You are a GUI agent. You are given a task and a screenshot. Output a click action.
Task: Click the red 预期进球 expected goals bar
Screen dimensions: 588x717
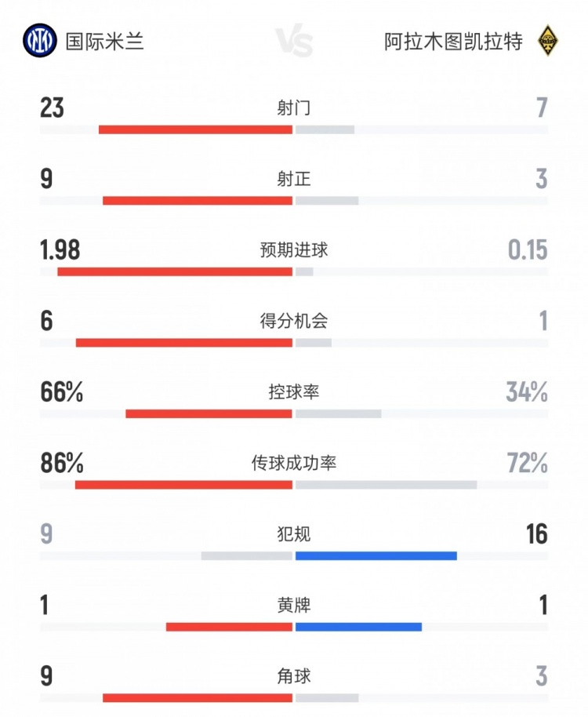175,271
